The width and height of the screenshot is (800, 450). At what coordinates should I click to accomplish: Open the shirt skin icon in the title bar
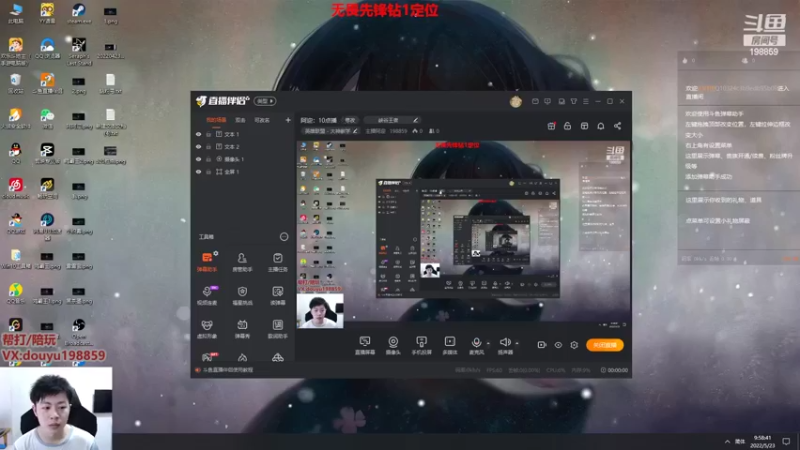coord(573,102)
